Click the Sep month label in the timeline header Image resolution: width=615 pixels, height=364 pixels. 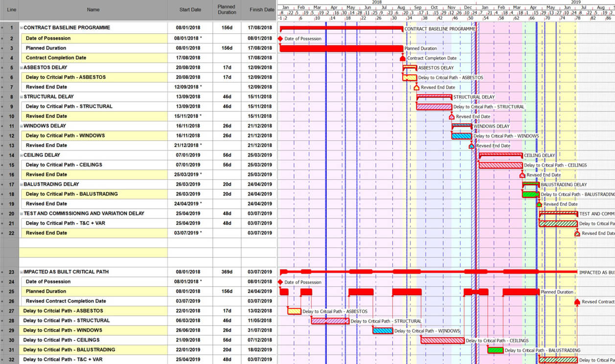417,7
